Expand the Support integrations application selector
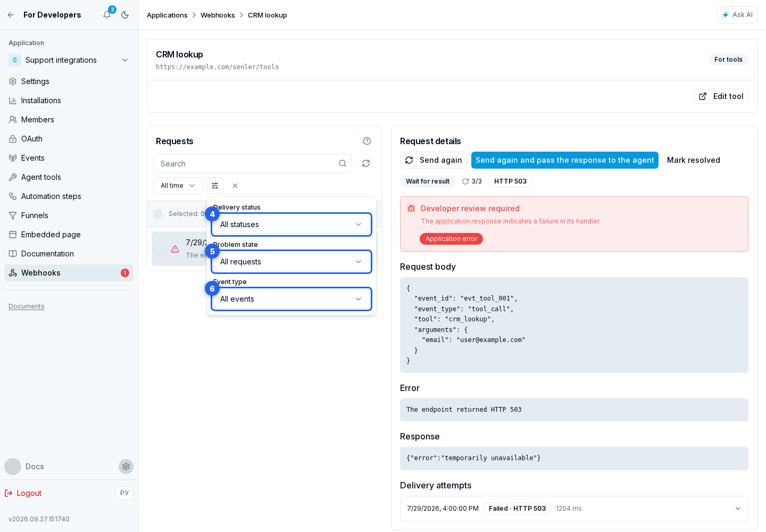The image size is (766, 532). click(x=69, y=60)
